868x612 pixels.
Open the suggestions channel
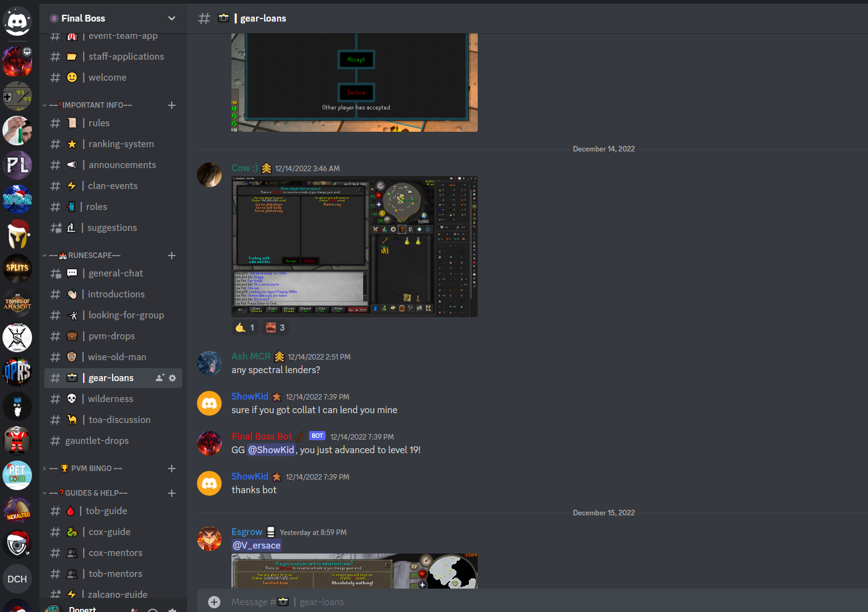[113, 228]
